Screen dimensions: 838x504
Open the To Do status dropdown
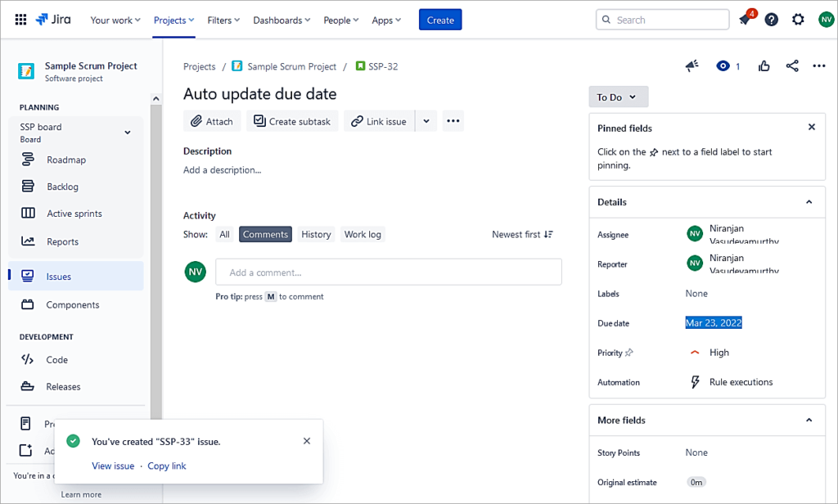[618, 96]
